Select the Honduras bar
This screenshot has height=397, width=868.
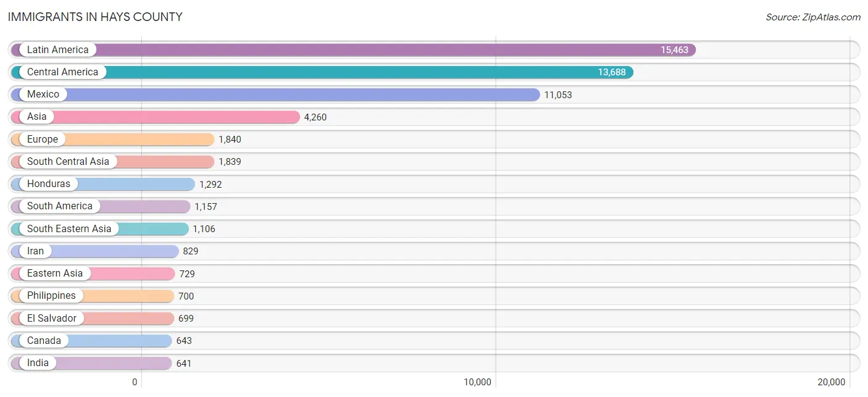[102, 184]
